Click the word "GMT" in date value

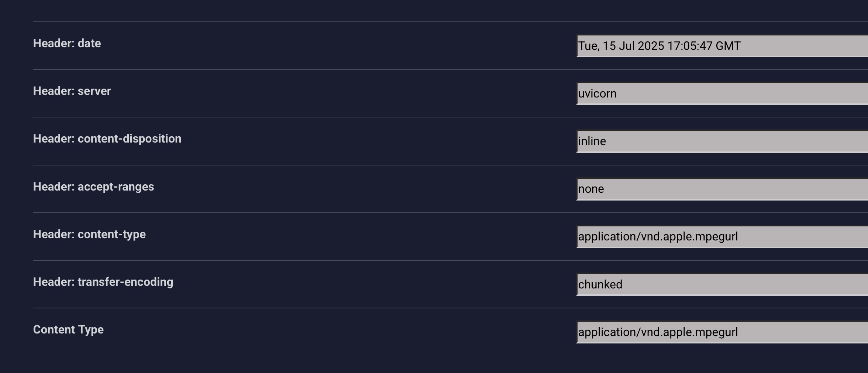coord(728,46)
